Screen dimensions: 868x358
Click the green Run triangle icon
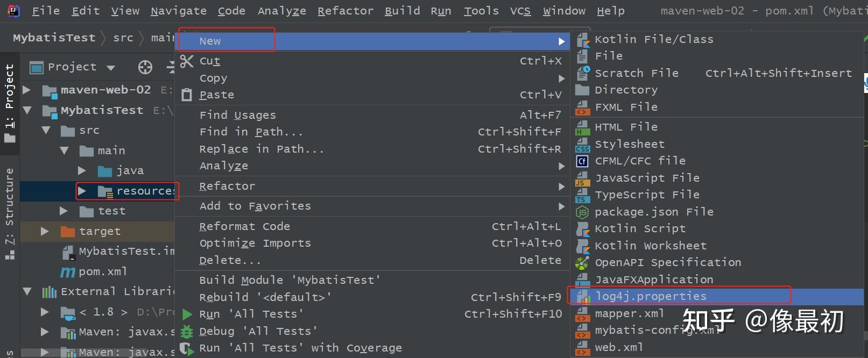[187, 314]
